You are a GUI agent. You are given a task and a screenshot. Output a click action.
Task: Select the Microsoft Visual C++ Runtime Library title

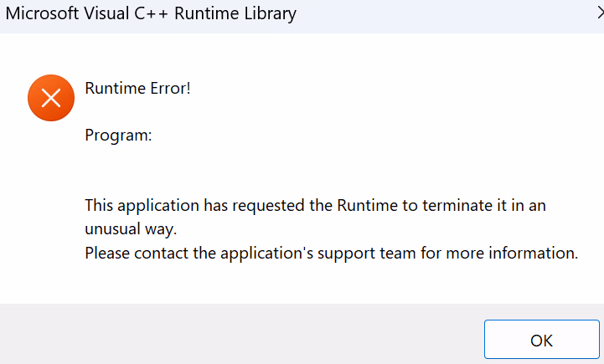tap(151, 14)
